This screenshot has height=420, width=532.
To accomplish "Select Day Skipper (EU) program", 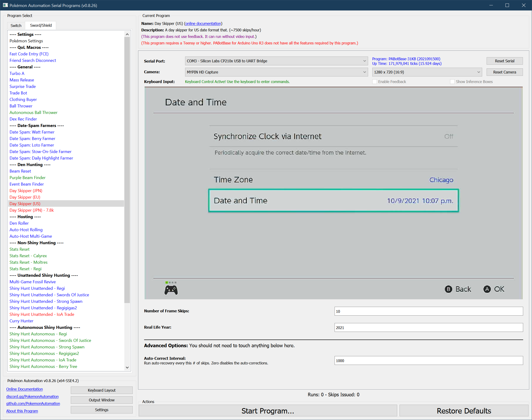I will [25, 197].
